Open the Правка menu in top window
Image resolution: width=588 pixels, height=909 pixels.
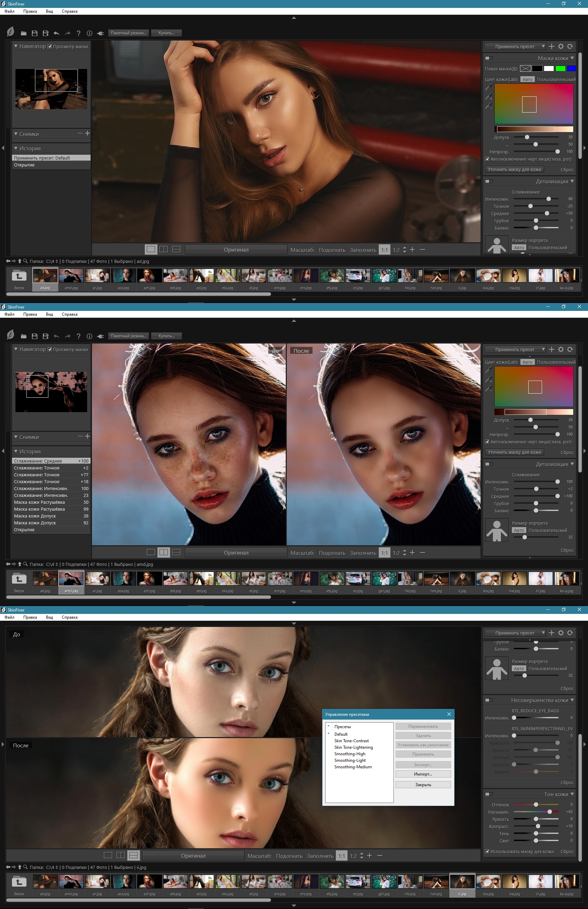(30, 11)
